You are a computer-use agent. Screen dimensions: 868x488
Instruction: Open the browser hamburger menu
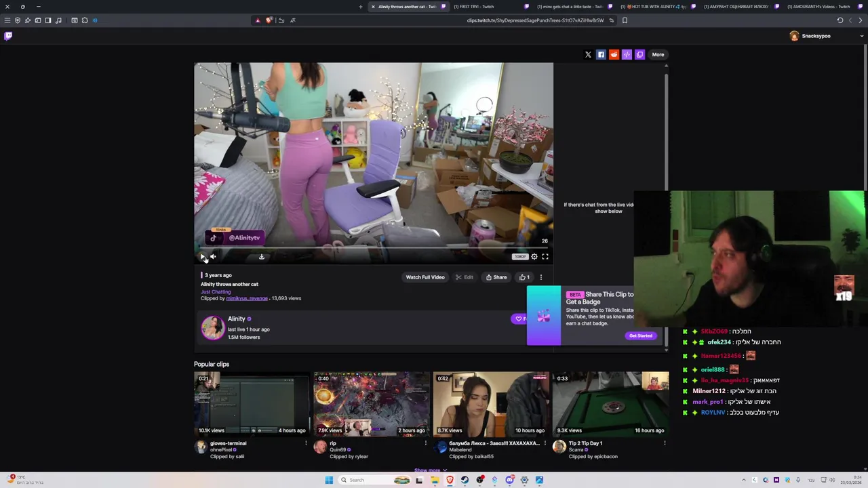[7, 20]
